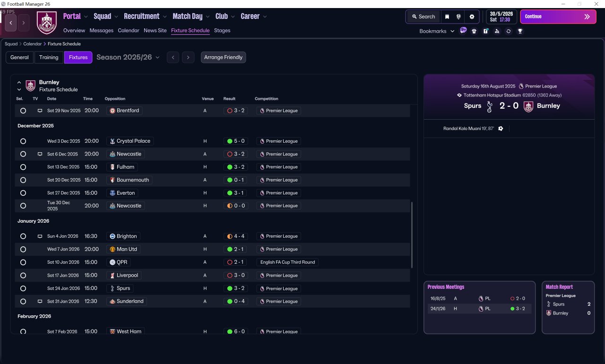The image size is (605, 364).
Task: Click the shirt shortcut icon under Bookmarks
Action: 474,31
